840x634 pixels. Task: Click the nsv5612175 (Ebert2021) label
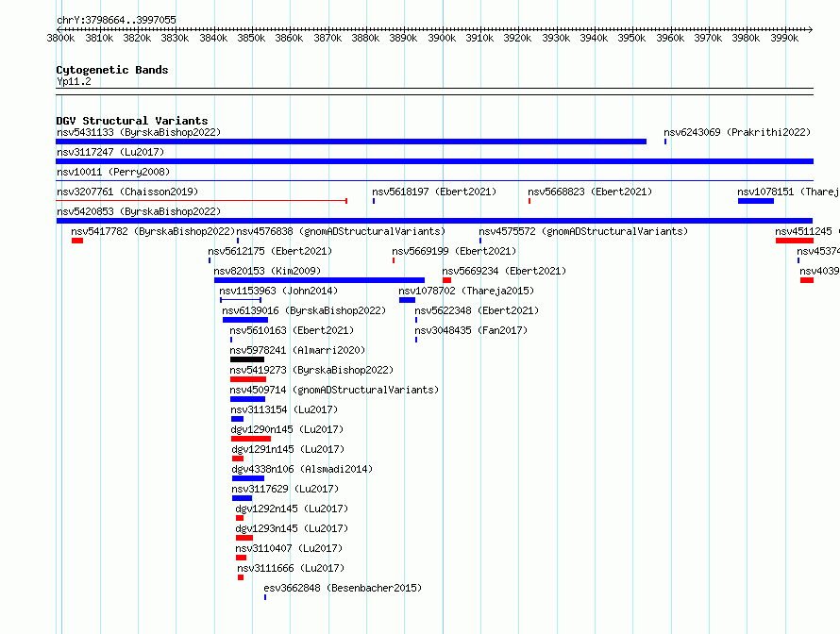point(270,251)
